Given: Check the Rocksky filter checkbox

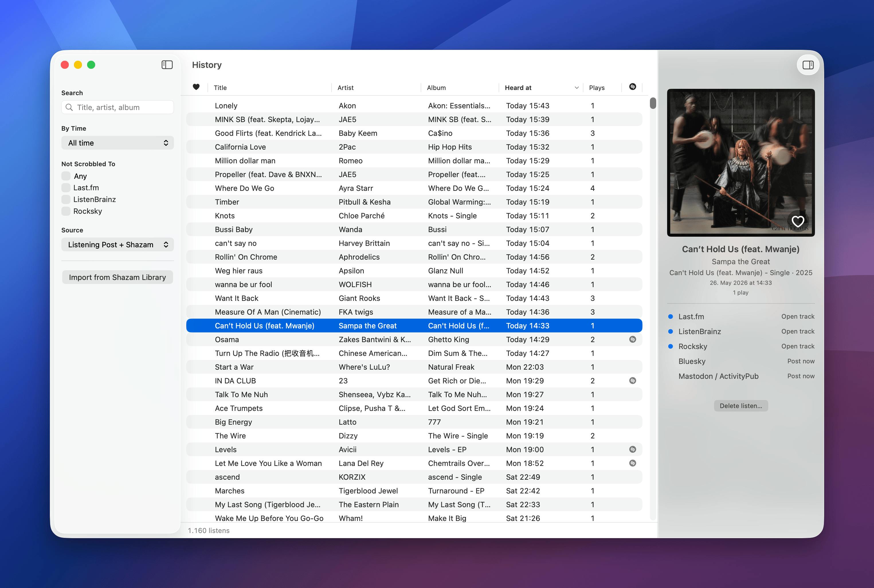Looking at the screenshot, I should [66, 211].
